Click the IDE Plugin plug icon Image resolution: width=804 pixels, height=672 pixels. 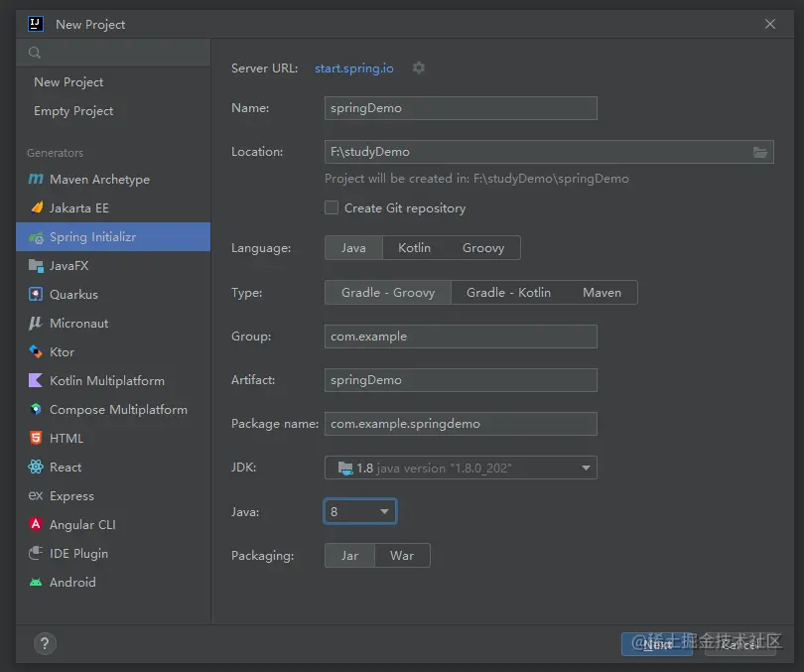[36, 553]
